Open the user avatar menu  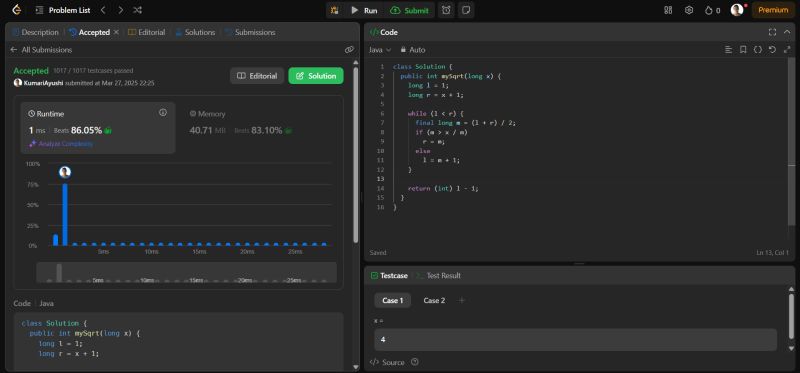(737, 10)
